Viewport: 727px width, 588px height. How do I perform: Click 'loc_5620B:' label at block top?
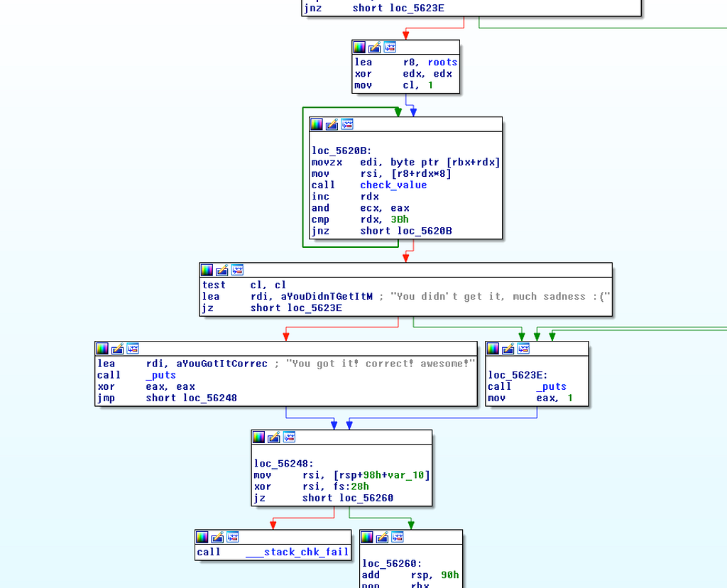(x=341, y=151)
